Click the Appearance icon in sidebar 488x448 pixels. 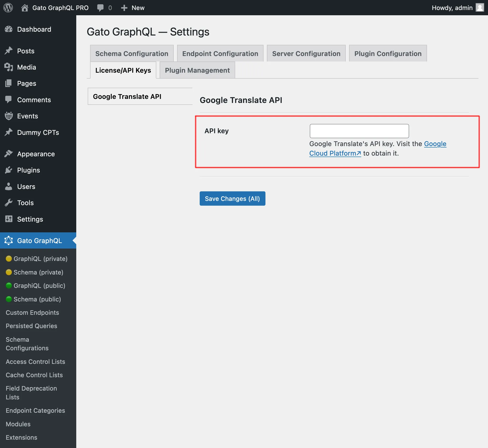(x=9, y=153)
